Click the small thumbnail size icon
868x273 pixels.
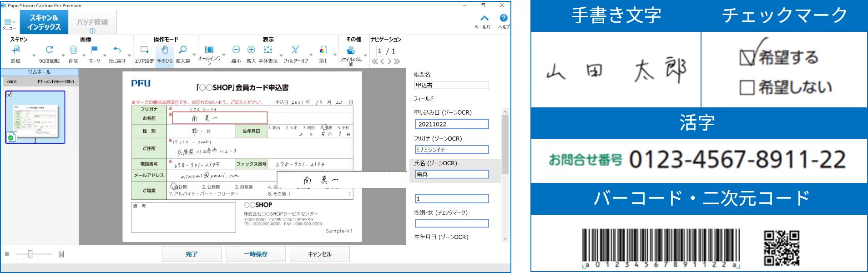click(7, 254)
